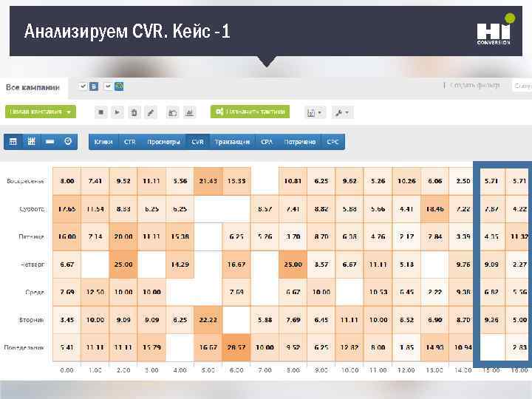This screenshot has height=399, width=532.
Task: Select the Все кампании tab
Action: tap(33, 87)
